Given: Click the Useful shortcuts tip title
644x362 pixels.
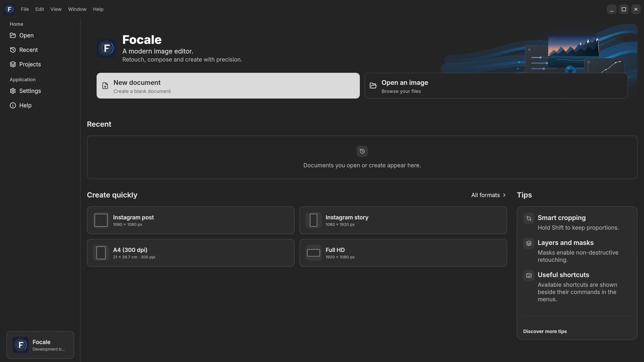Looking at the screenshot, I should click(563, 275).
